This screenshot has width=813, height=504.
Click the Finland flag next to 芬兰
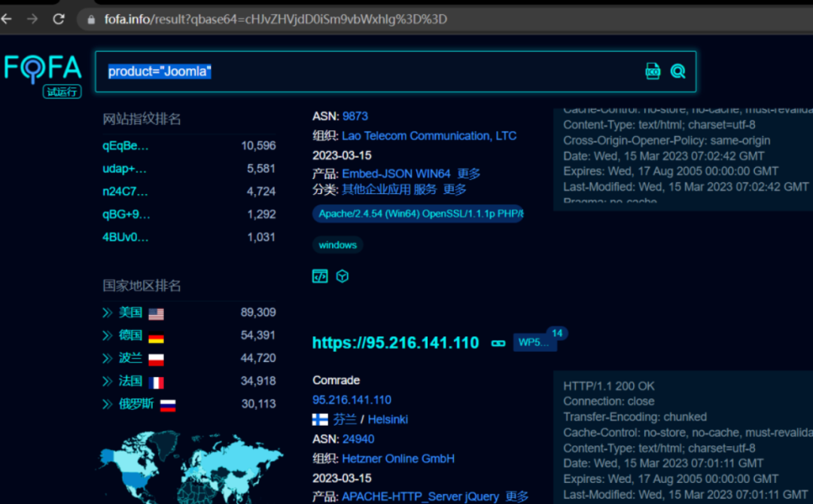click(x=320, y=420)
